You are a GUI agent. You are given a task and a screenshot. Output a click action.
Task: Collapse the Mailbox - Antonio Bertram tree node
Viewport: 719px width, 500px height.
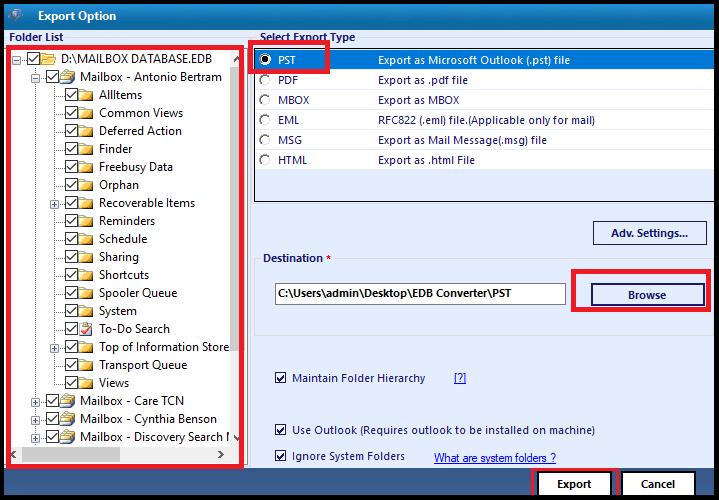coord(36,77)
